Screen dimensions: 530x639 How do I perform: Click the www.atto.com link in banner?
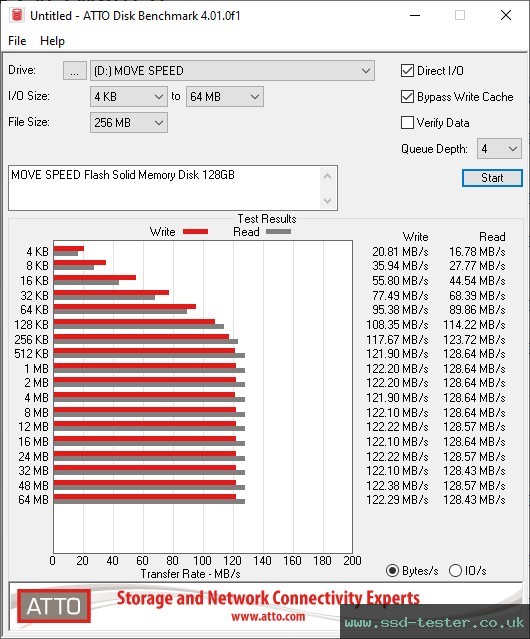268,616
